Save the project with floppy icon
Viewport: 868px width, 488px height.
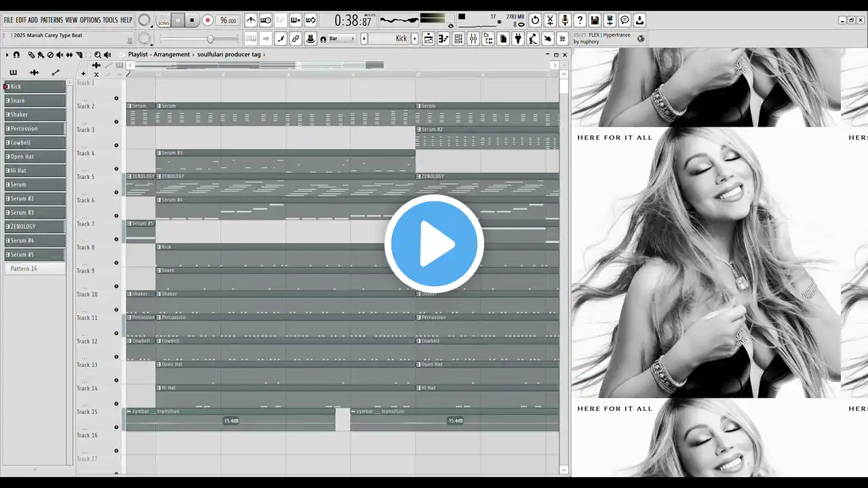[595, 20]
